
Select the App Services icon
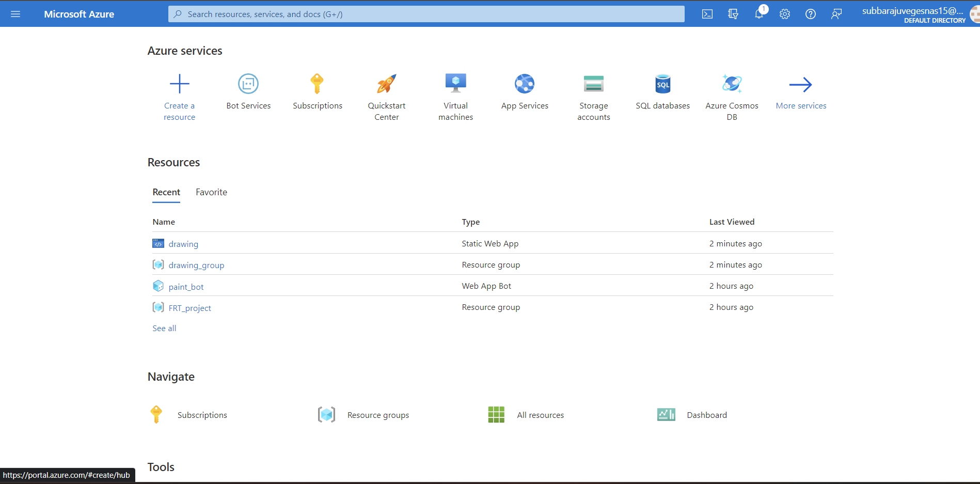pos(525,84)
